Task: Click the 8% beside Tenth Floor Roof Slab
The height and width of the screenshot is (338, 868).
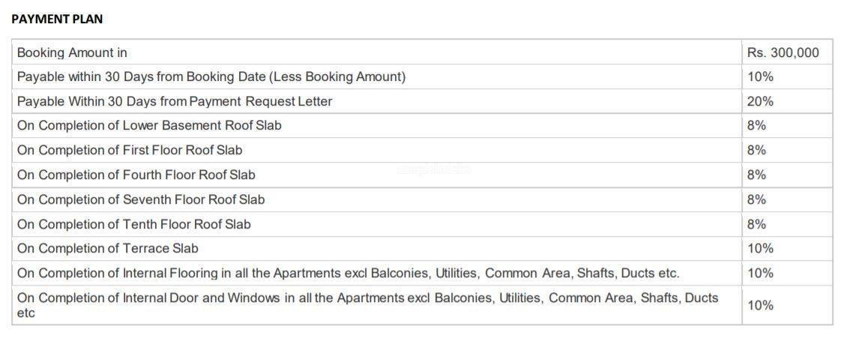Action: [756, 224]
